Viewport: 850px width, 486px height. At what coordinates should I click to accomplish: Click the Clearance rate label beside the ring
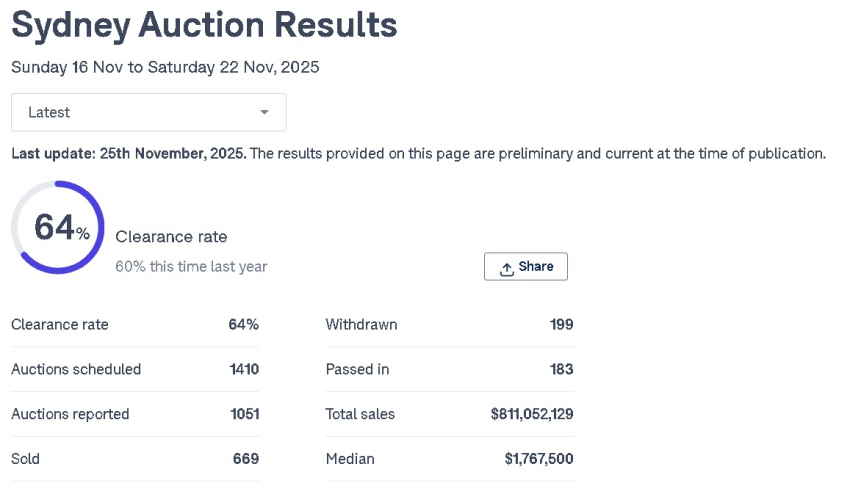(171, 237)
